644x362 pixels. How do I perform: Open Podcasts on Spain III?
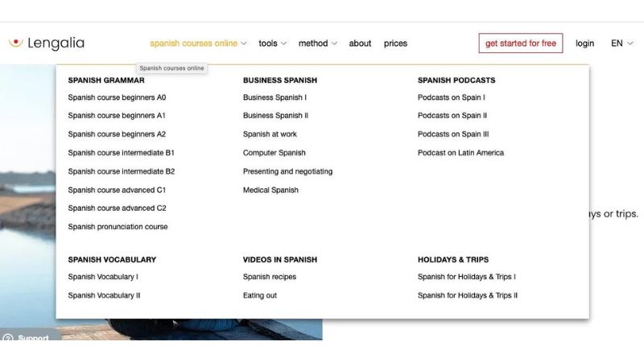[453, 134]
